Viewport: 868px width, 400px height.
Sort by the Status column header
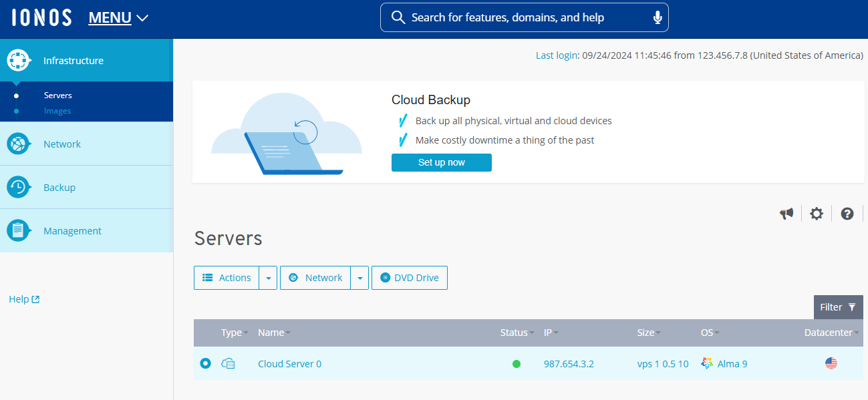point(513,333)
